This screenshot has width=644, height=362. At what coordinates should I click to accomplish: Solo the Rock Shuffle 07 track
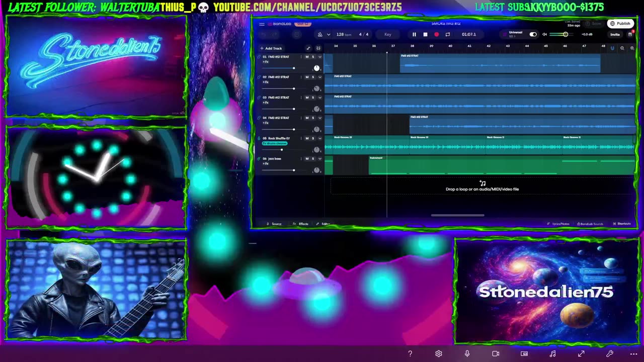point(313,138)
